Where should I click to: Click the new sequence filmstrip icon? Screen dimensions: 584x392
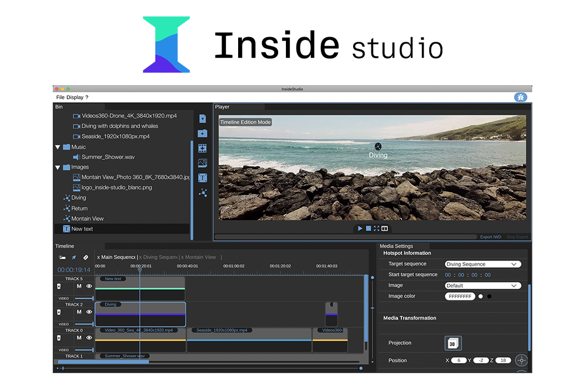pyautogui.click(x=202, y=148)
